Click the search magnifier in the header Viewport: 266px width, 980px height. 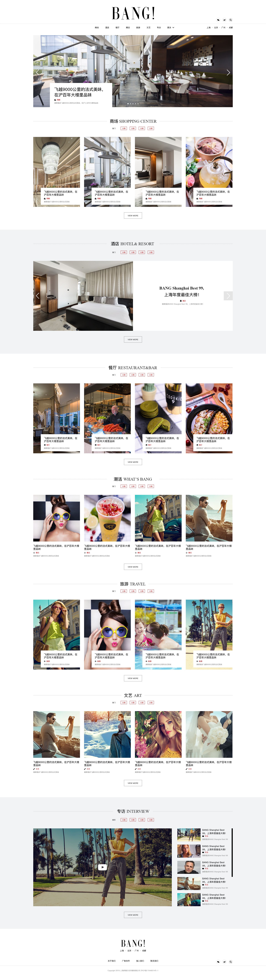click(x=231, y=20)
